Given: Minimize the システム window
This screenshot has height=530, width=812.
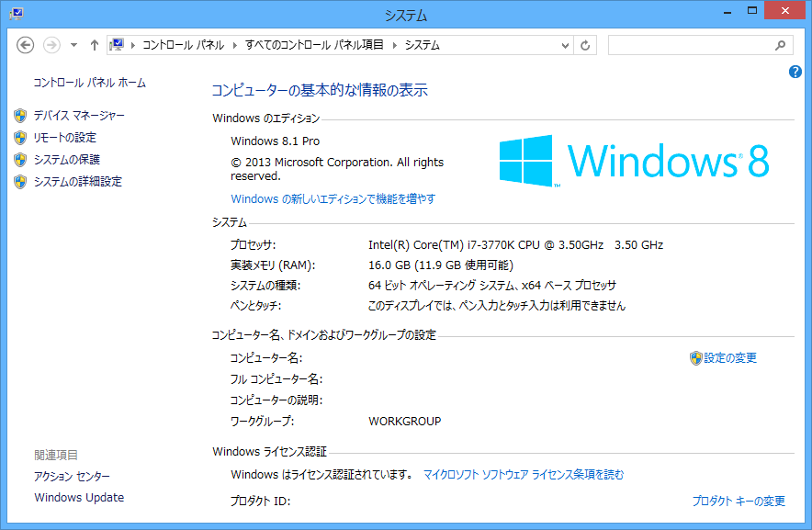Looking at the screenshot, I should [727, 11].
